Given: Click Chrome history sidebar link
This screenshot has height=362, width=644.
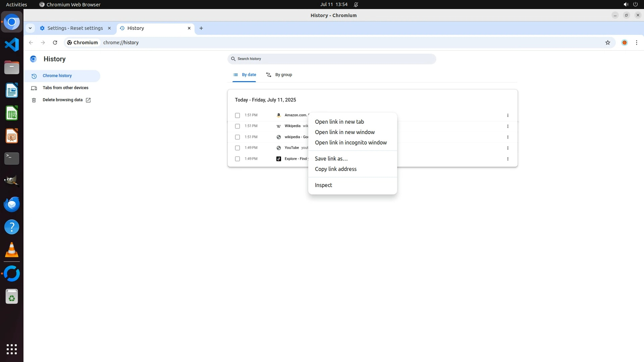Looking at the screenshot, I should coord(57,76).
